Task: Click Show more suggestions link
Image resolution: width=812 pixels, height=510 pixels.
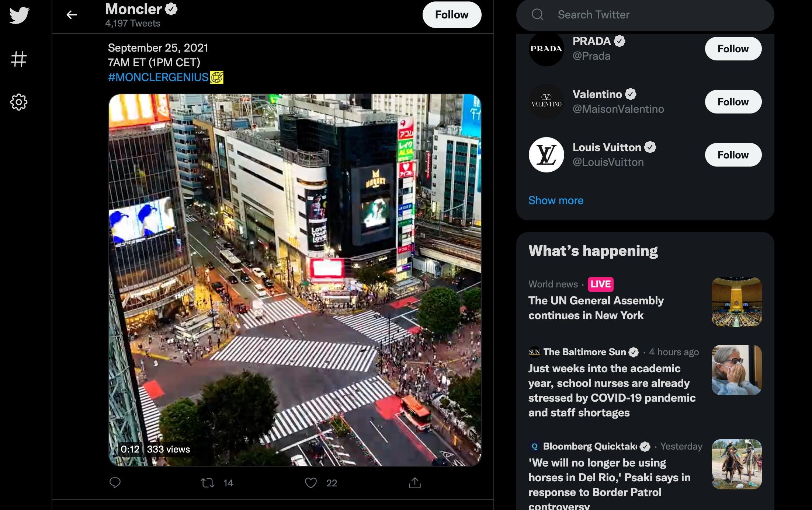Action: coord(556,200)
